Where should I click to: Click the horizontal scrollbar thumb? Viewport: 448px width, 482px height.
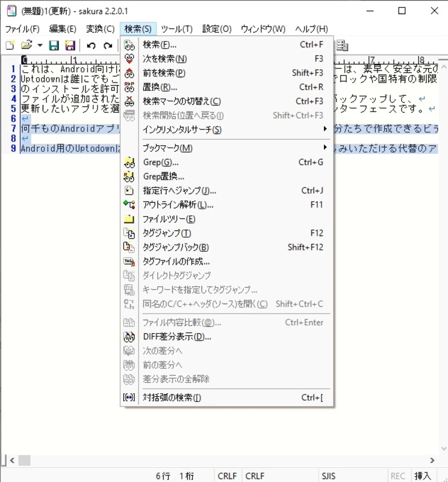[x=25, y=460]
